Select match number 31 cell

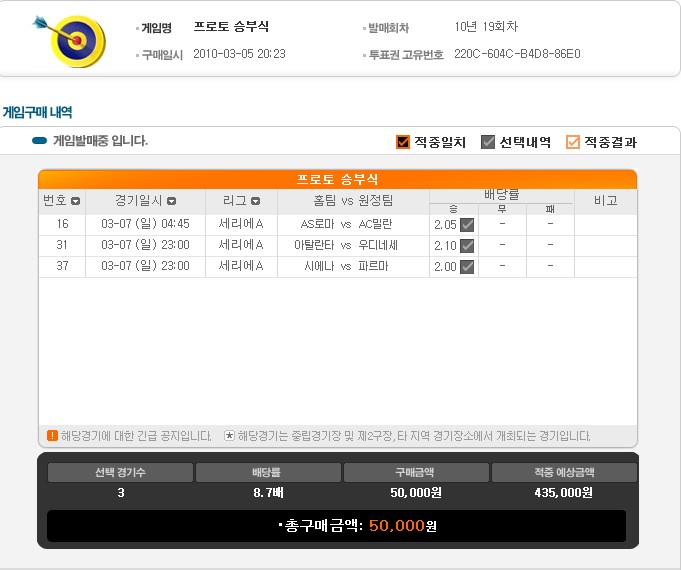coord(62,245)
